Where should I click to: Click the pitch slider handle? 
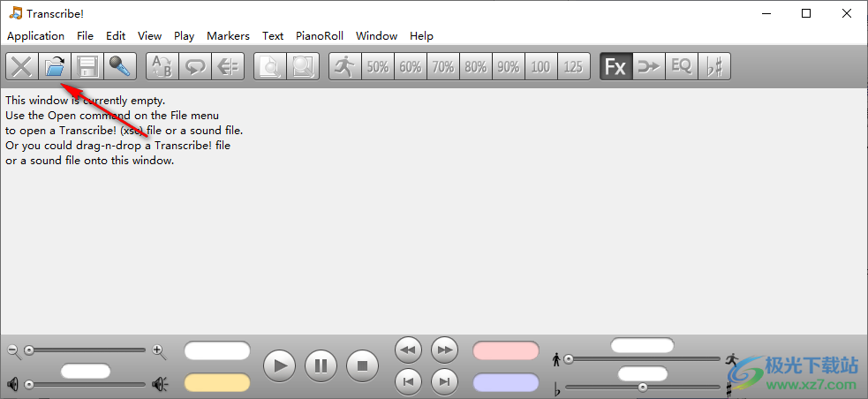coord(643,388)
